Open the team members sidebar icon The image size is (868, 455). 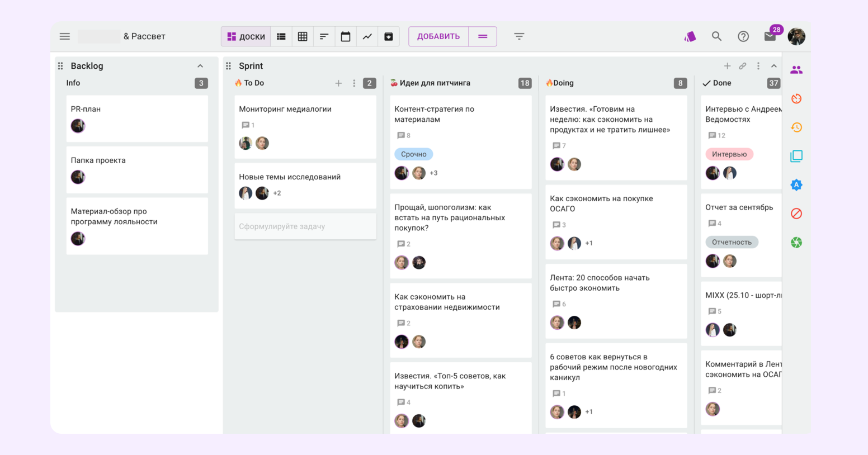[796, 70]
